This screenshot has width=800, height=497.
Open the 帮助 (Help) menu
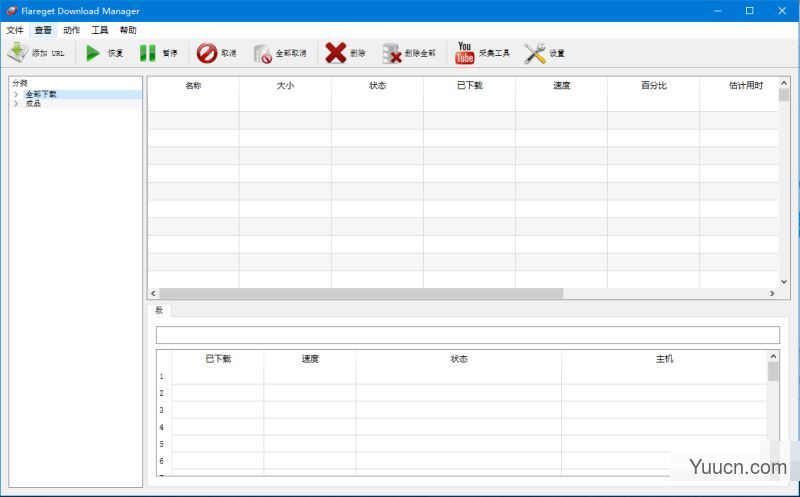click(x=128, y=30)
